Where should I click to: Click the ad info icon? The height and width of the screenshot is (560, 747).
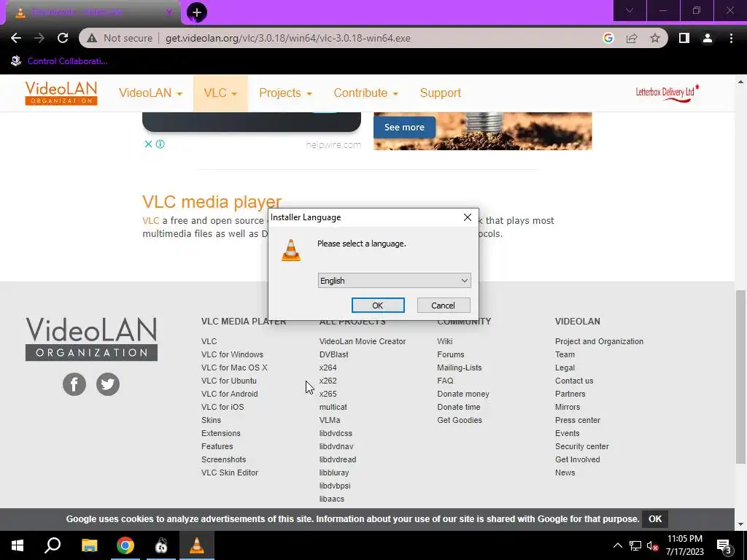[x=160, y=144]
